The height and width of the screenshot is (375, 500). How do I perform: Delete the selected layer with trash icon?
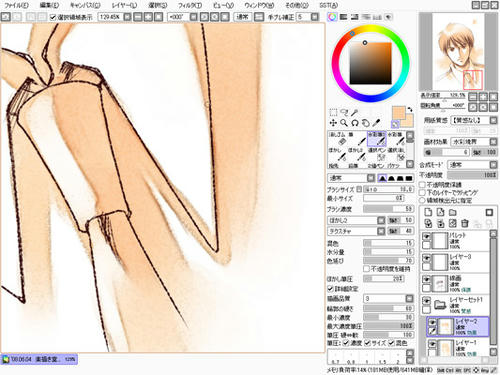(465, 223)
